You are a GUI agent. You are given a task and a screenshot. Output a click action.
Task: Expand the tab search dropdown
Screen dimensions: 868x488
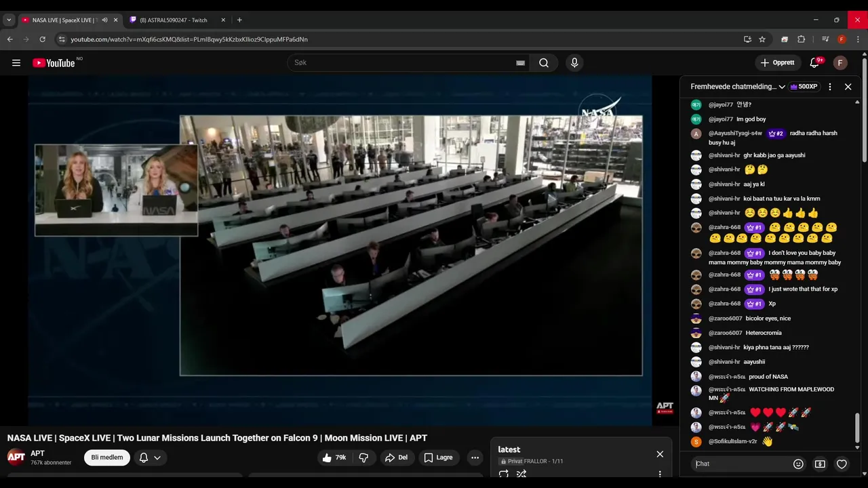[9, 20]
